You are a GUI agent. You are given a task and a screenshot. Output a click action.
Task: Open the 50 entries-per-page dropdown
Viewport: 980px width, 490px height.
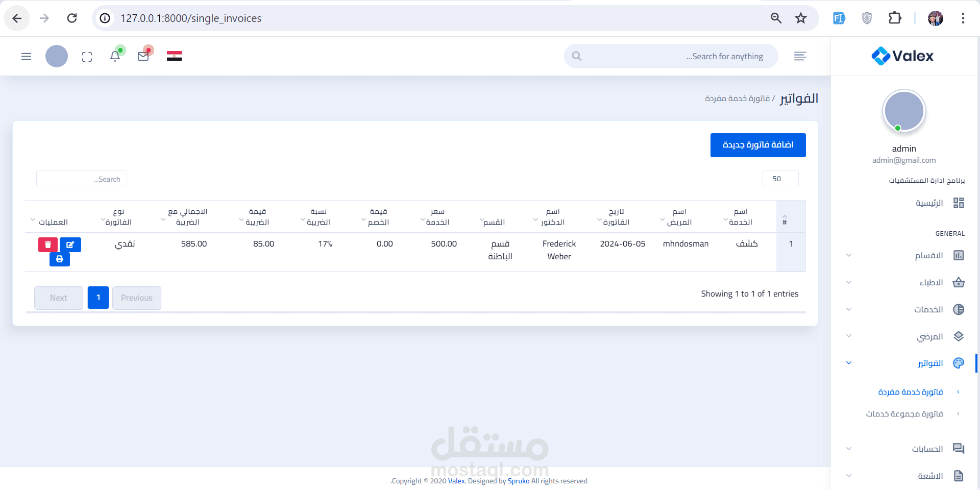[780, 179]
